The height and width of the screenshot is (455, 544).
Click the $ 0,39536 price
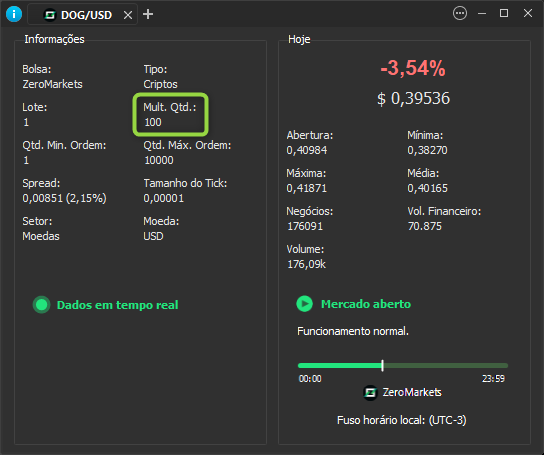pyautogui.click(x=413, y=98)
